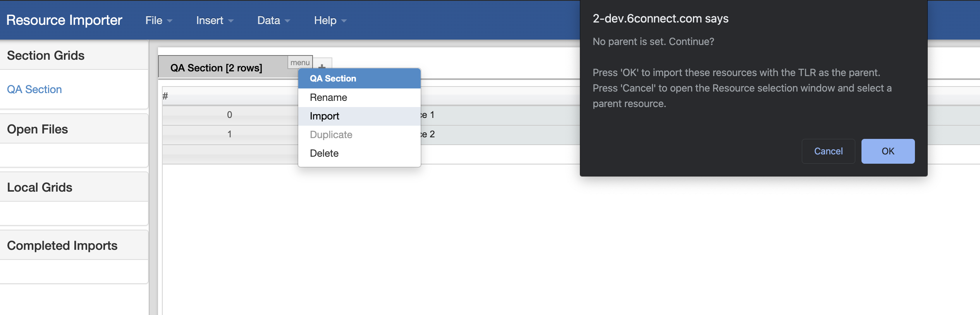The width and height of the screenshot is (980, 315).
Task: Select the QA Section [2 rows] tab
Action: click(x=216, y=68)
